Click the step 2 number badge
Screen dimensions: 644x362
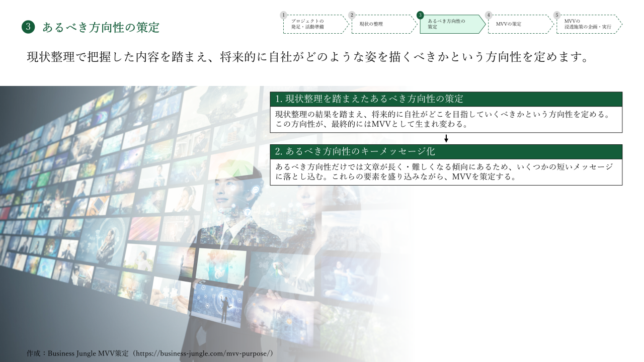coord(352,15)
